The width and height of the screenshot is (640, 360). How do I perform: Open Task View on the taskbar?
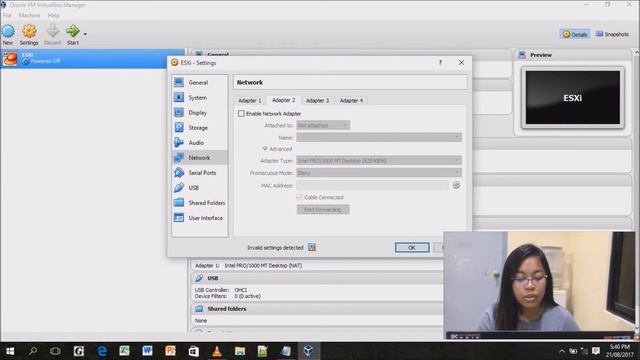(55, 351)
